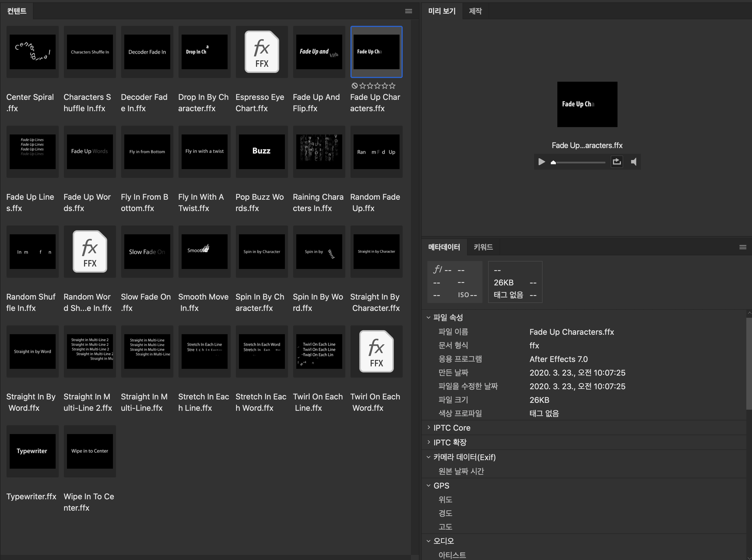The width and height of the screenshot is (752, 560).
Task: Click the Typewriter.ffx file name
Action: pyautogui.click(x=31, y=496)
